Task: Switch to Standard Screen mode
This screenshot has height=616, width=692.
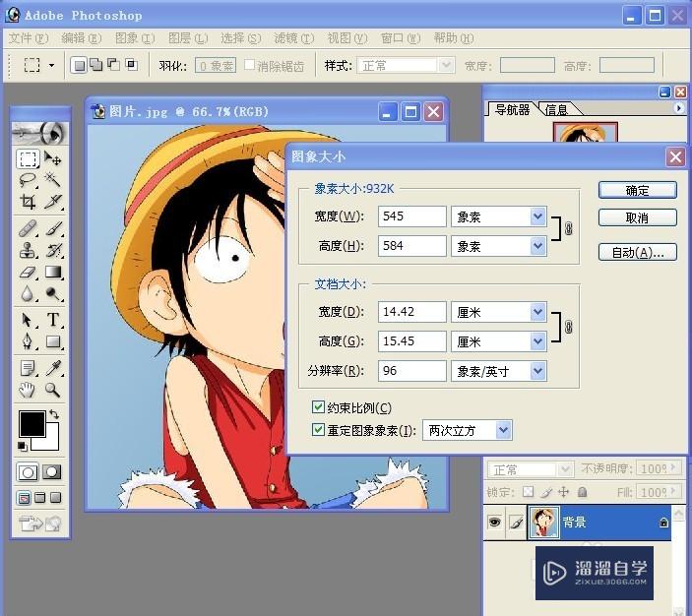Action: coord(25,498)
